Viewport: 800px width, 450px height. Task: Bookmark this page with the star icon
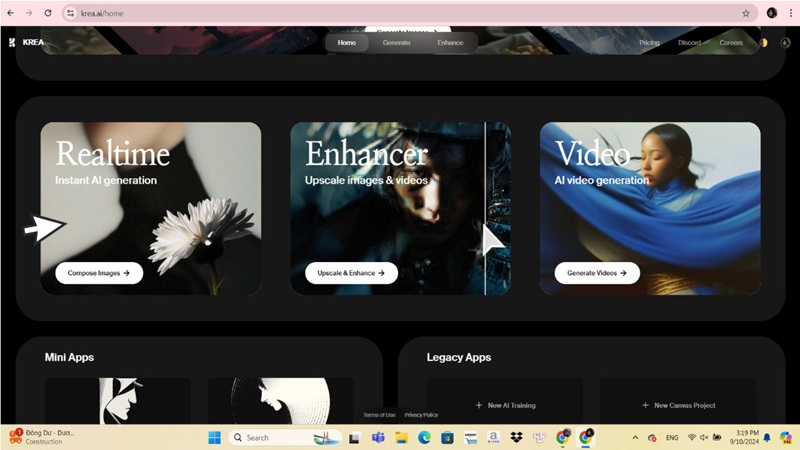click(746, 13)
